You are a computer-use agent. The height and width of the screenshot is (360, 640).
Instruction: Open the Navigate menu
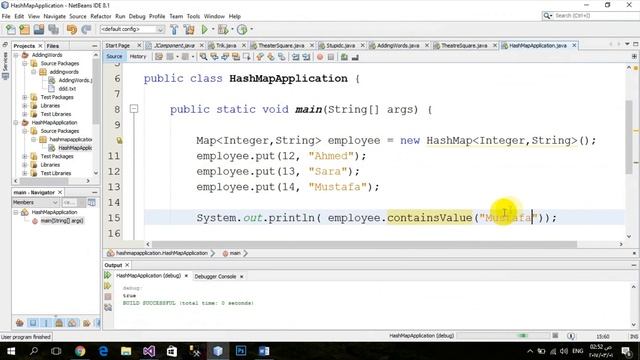pyautogui.click(x=54, y=16)
